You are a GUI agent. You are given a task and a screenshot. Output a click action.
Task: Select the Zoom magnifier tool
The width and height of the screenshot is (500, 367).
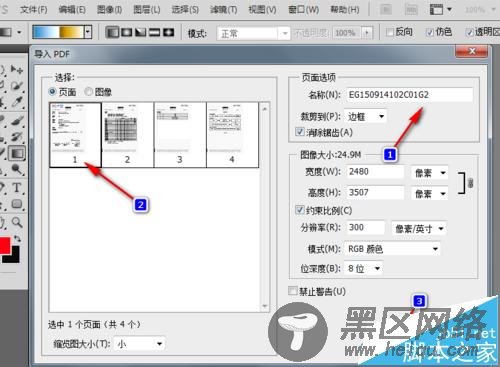point(17,222)
